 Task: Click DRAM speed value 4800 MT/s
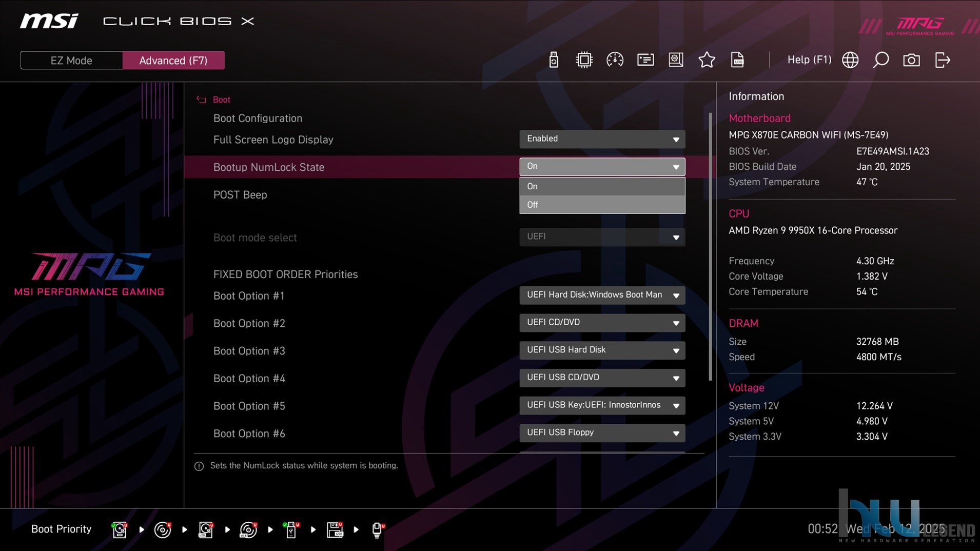coord(878,357)
